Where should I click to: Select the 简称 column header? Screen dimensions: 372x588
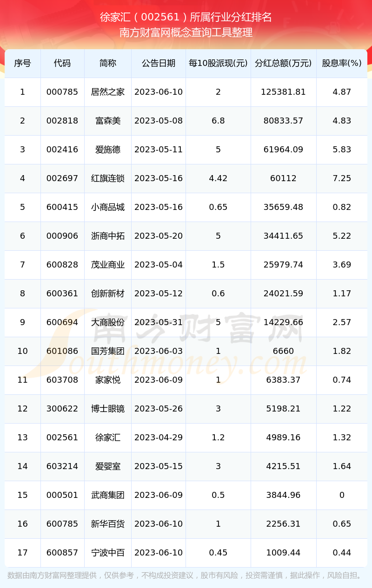click(108, 63)
